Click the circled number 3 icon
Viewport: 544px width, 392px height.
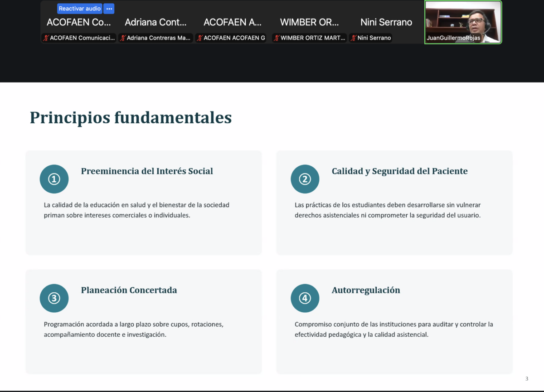(x=54, y=298)
